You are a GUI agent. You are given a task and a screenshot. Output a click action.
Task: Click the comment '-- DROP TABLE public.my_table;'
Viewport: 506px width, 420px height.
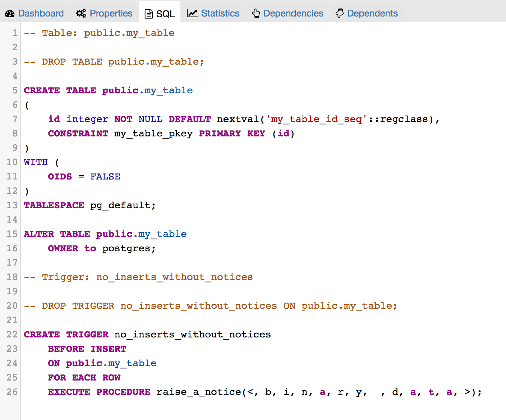114,62
